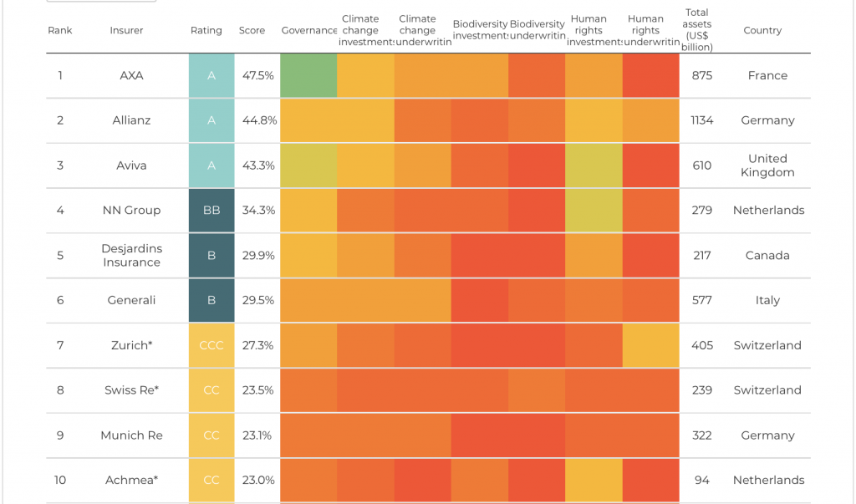Click AXA's green Governance cell
The height and width of the screenshot is (504, 856).
coord(308,76)
